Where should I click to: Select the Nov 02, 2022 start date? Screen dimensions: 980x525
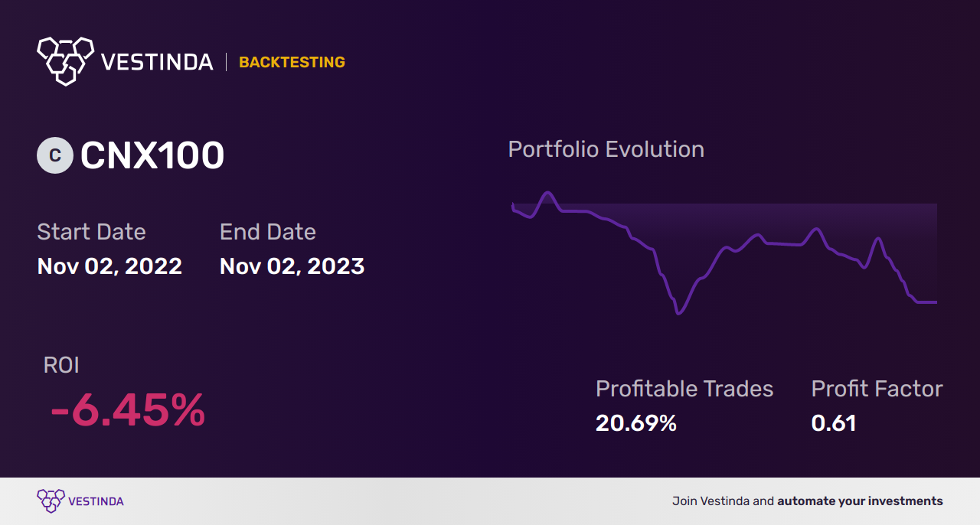click(x=109, y=266)
